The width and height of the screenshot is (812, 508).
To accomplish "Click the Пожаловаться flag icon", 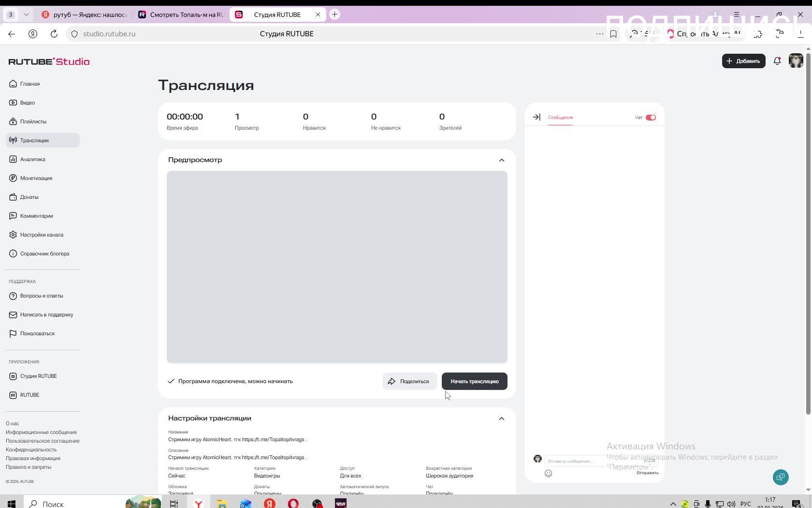I will point(13,333).
